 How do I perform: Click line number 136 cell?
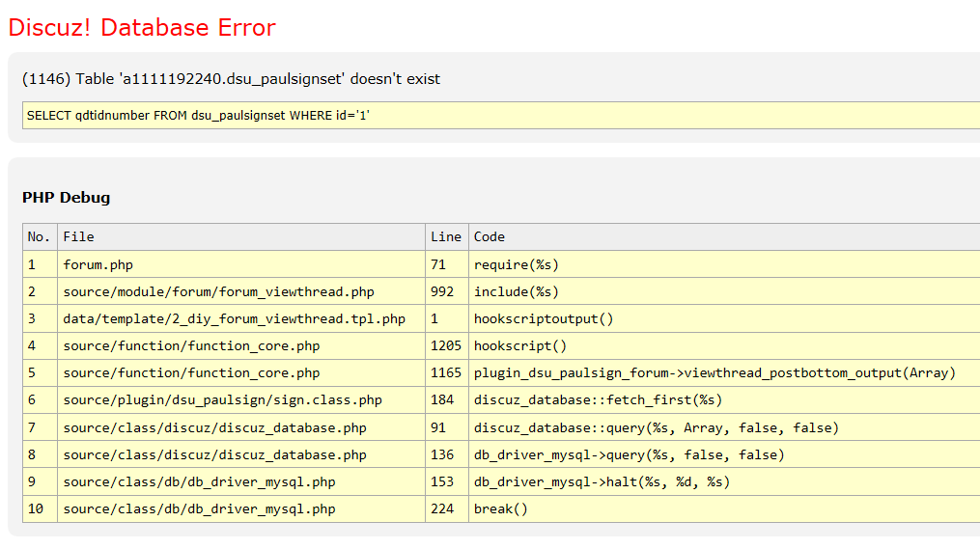point(442,454)
